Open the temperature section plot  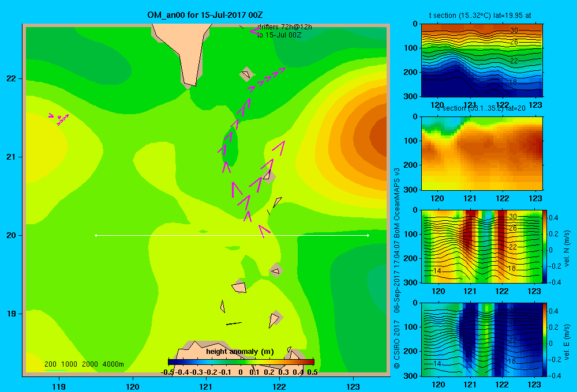(x=482, y=61)
